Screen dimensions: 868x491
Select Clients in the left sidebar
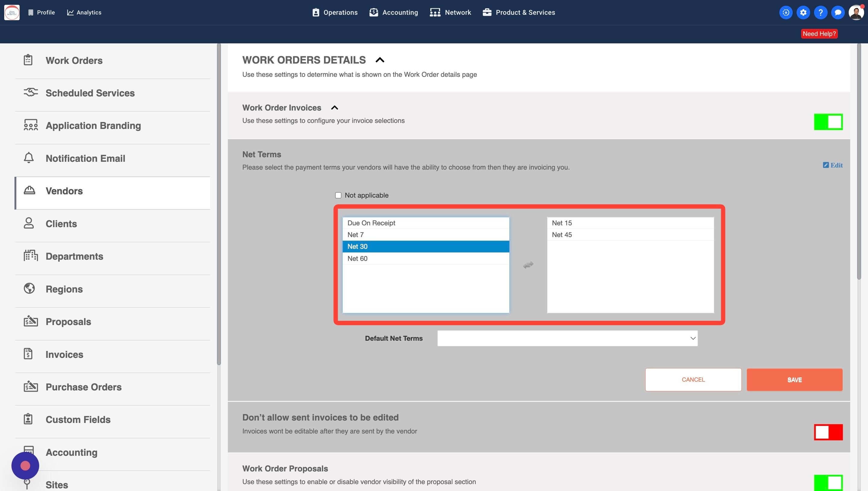pyautogui.click(x=61, y=224)
